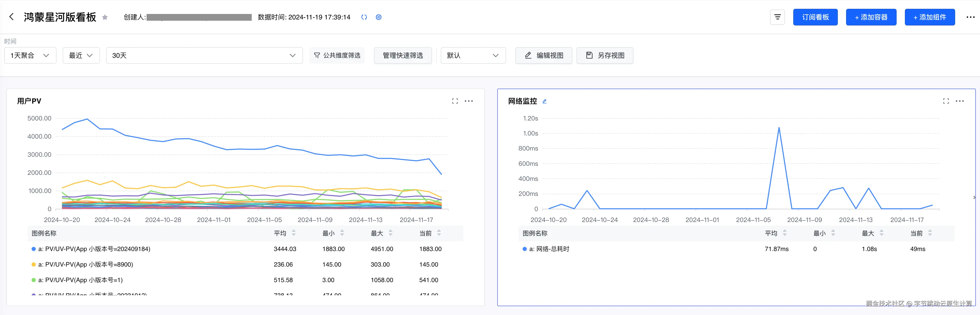Expand the 30天 range dropdown
This screenshot has height=315, width=980.
tap(204, 55)
